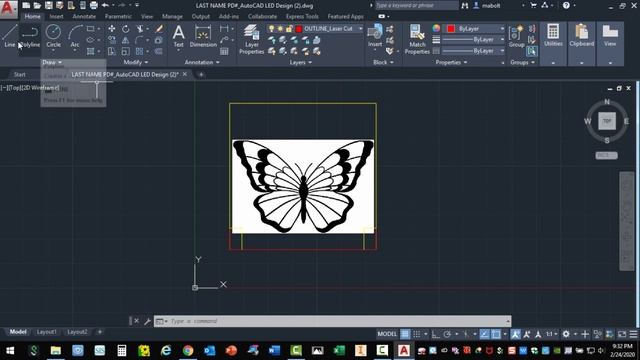Expand the Annotation panel
This screenshot has height=360, width=640.
(202, 62)
